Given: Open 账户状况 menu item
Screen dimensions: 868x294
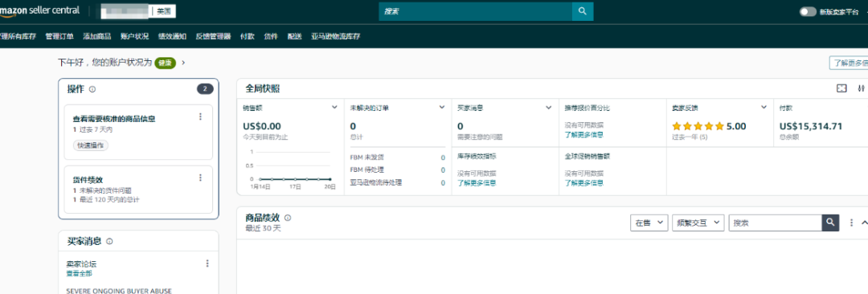Looking at the screenshot, I should [x=134, y=36].
